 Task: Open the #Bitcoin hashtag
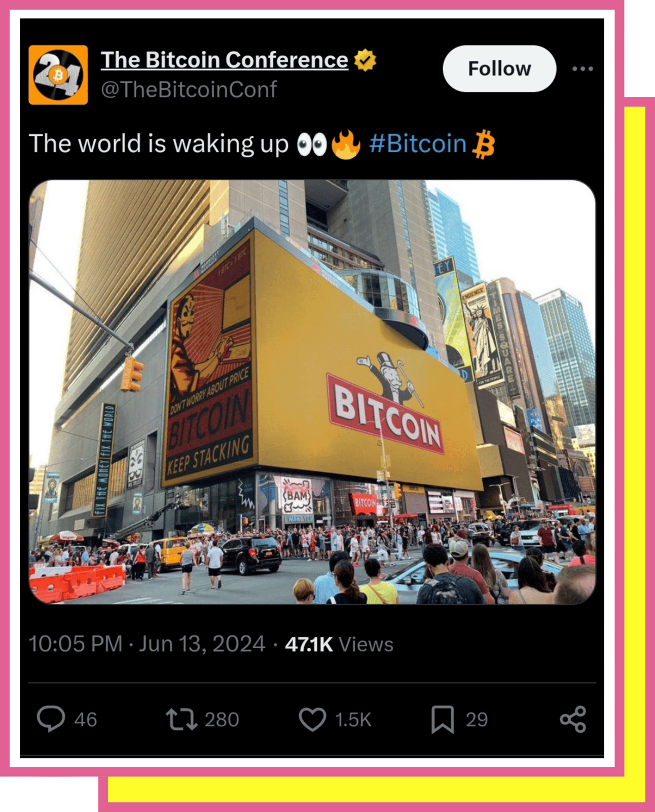pos(418,144)
